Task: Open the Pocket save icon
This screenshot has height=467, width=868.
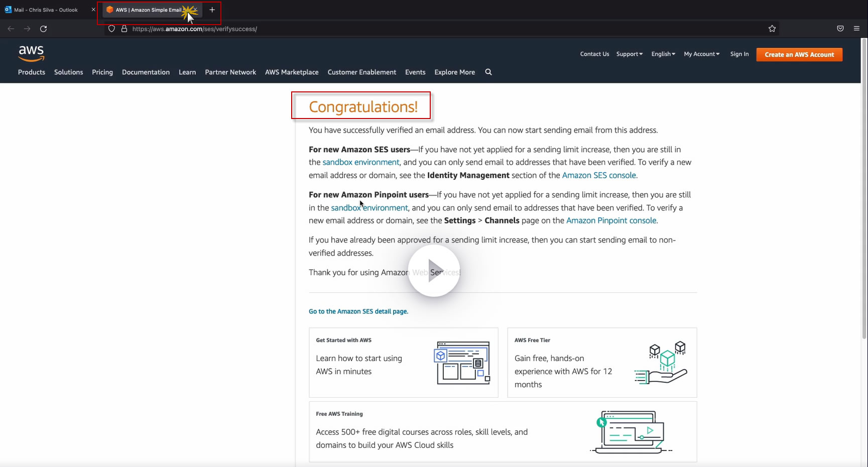Action: [840, 29]
